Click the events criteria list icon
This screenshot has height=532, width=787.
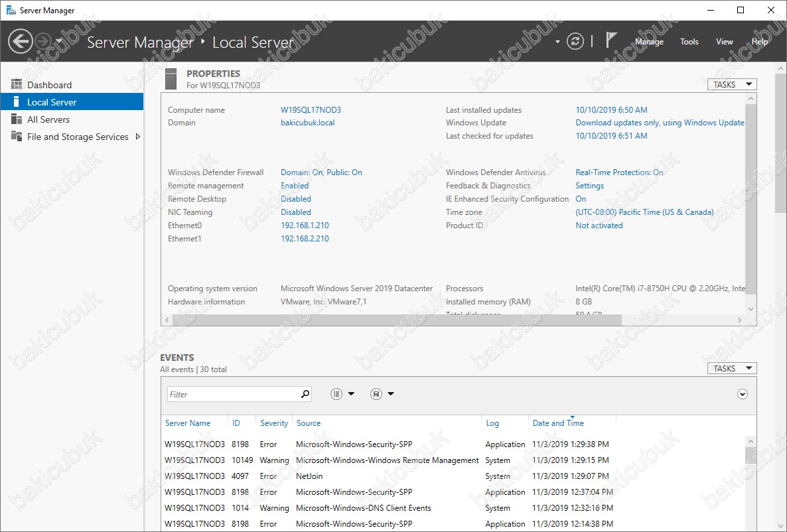pos(336,394)
